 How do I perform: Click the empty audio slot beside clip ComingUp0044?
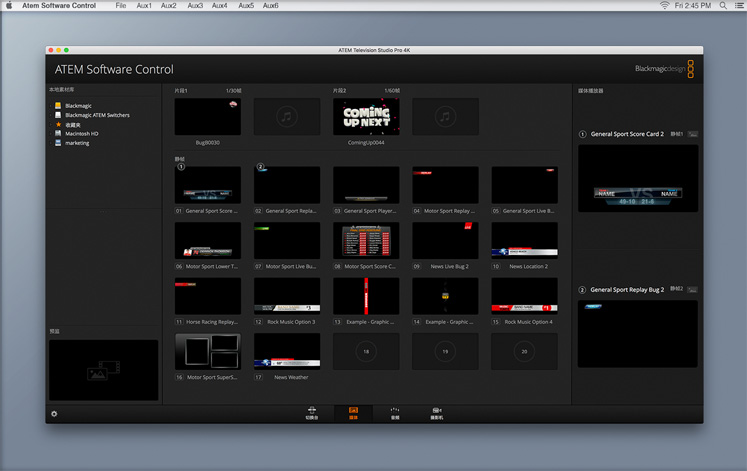(x=445, y=117)
